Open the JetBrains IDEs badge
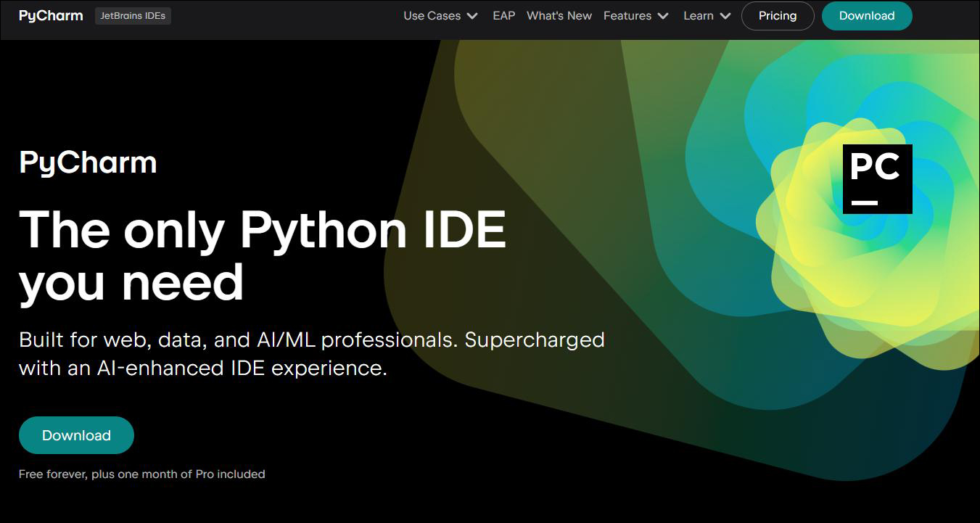This screenshot has height=523, width=980. coord(133,16)
